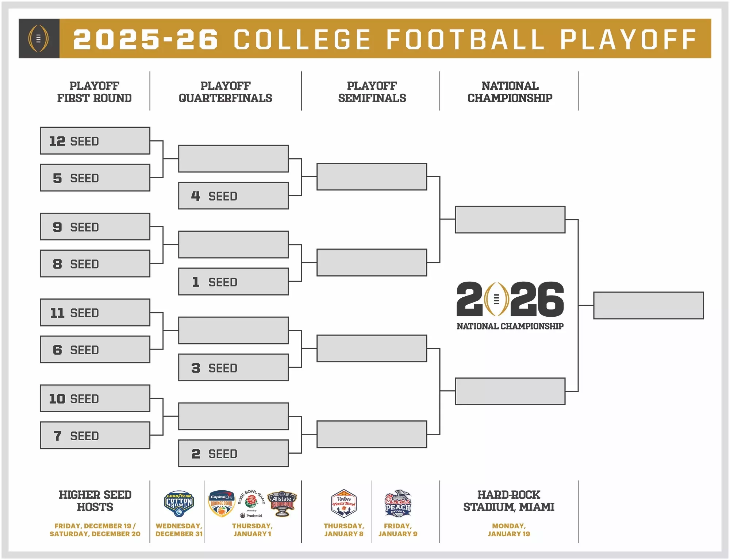Select the 12 SEED bracket box

[95, 141]
